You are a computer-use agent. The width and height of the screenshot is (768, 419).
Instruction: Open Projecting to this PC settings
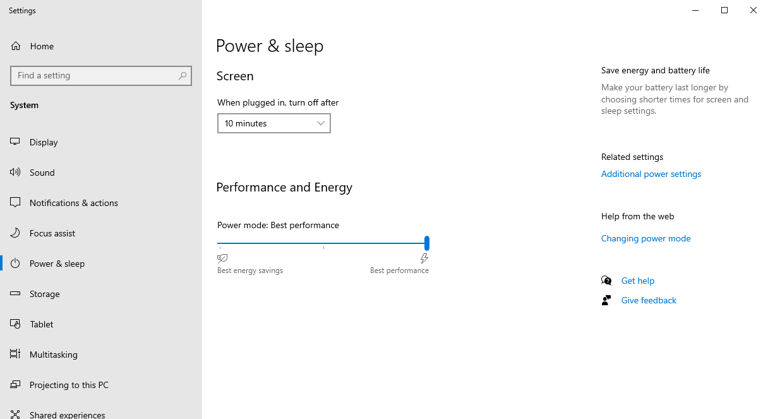pyautogui.click(x=69, y=385)
